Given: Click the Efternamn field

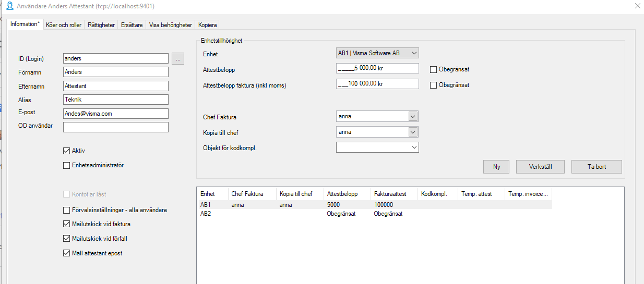Looking at the screenshot, I should [116, 85].
